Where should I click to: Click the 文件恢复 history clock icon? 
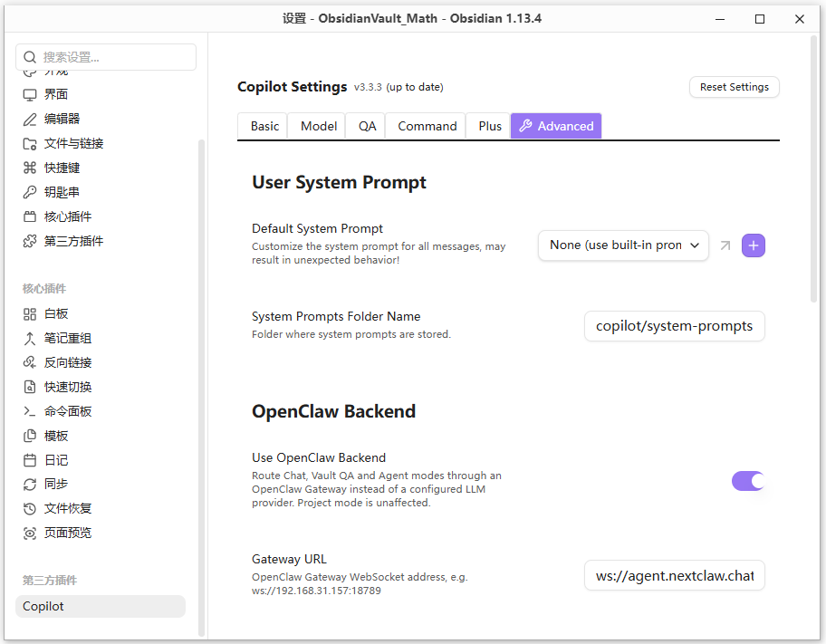(x=30, y=508)
